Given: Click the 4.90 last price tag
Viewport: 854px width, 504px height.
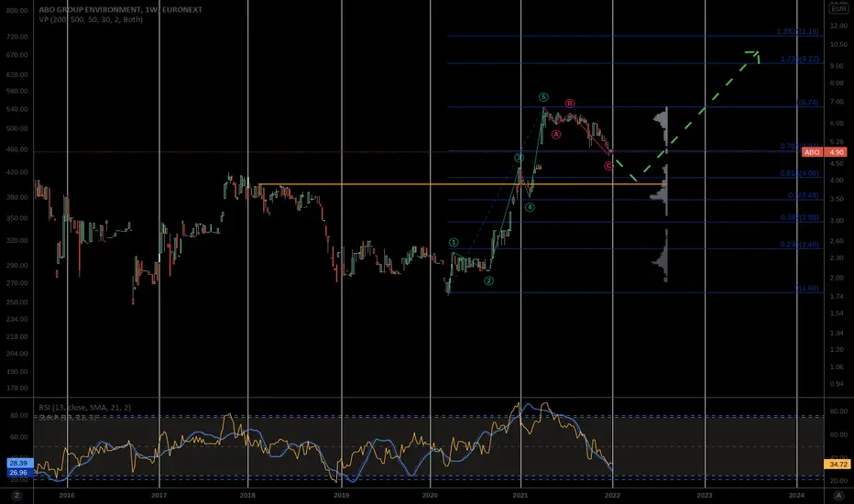Looking at the screenshot, I should tap(837, 152).
